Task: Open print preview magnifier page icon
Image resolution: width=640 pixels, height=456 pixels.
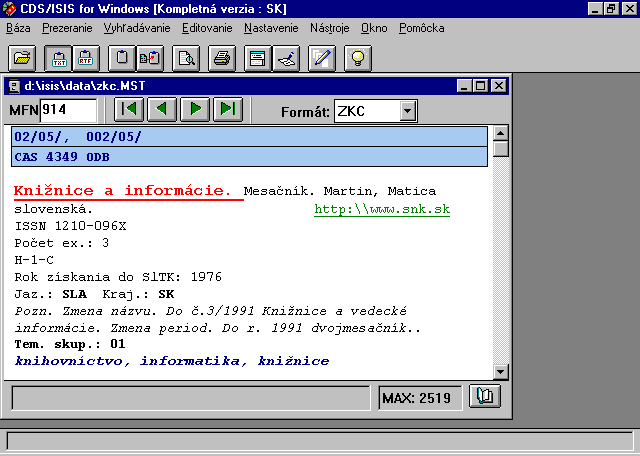Action: (x=186, y=58)
